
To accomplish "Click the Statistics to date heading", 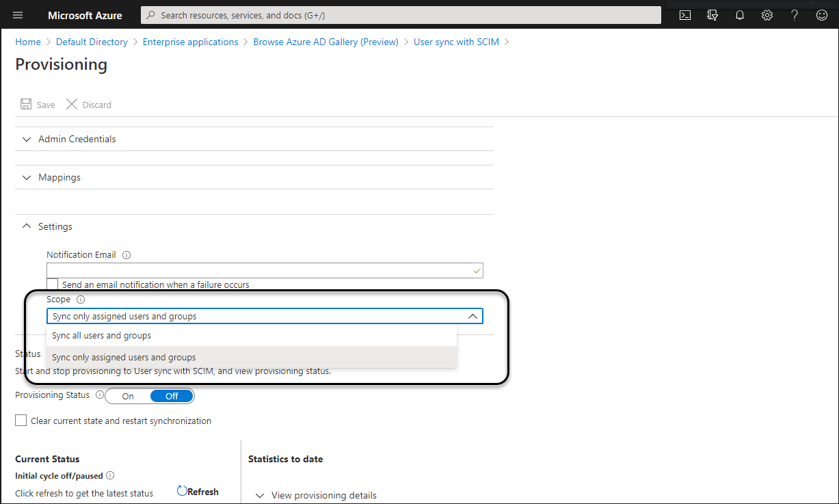I will [286, 459].
